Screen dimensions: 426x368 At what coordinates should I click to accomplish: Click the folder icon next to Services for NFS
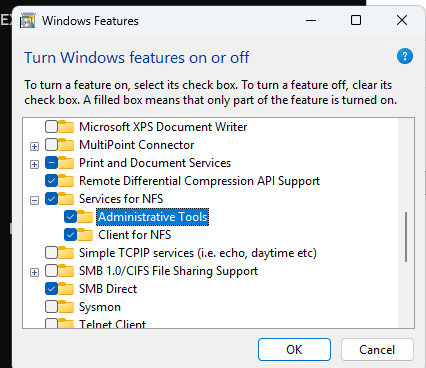tap(66, 199)
